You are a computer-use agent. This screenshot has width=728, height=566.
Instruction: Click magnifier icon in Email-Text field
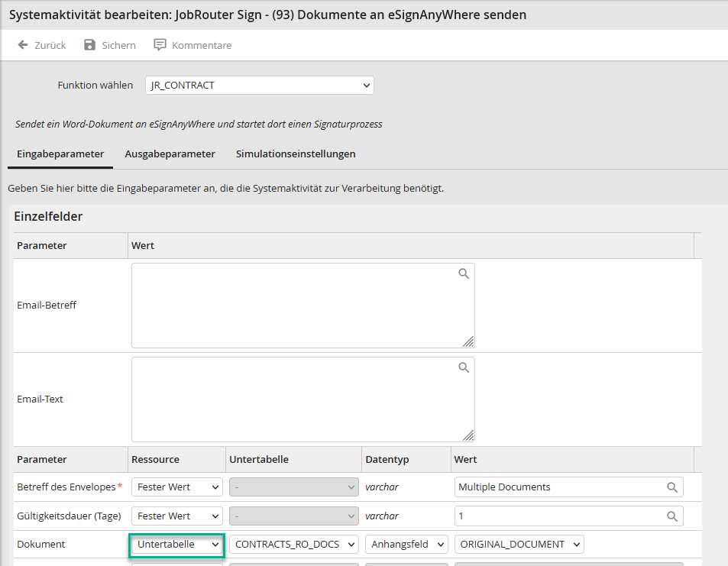(464, 367)
